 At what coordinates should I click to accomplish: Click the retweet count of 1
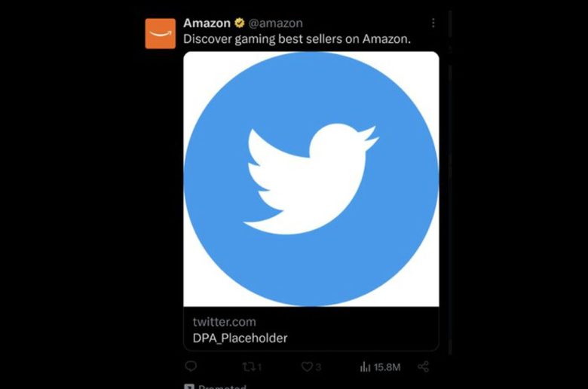coord(259,367)
